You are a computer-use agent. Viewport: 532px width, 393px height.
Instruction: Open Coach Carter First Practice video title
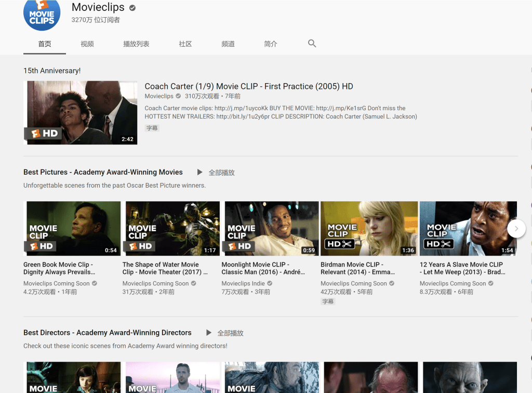248,86
